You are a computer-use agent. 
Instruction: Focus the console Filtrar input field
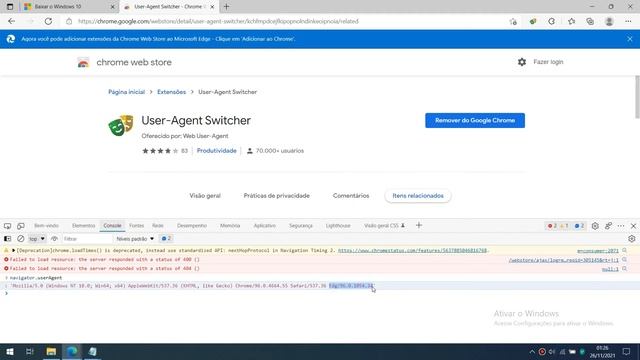[87, 239]
